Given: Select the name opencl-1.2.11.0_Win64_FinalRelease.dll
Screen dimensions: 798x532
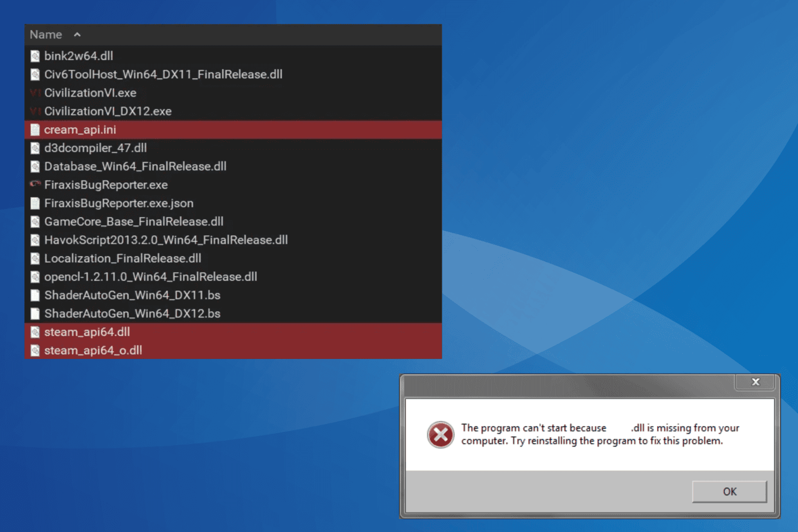Looking at the screenshot, I should [151, 277].
